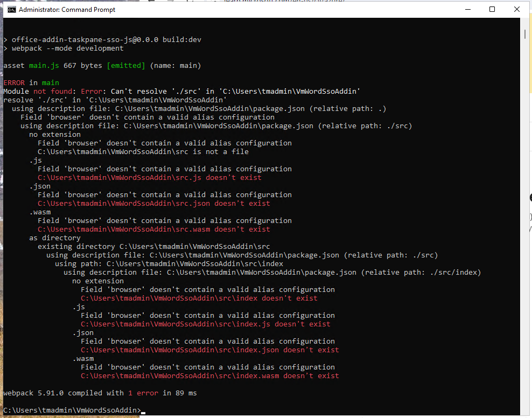The image size is (532, 418).
Task: Click the prompt line C:\Users\tmadmin\VmWordSsoAddin>
Action: (72, 410)
